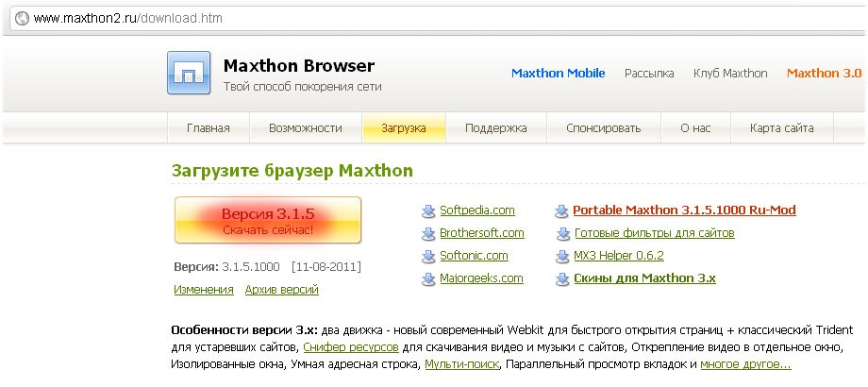The width and height of the screenshot is (868, 387).
Task: Open the Архив версий link
Action: tap(282, 290)
